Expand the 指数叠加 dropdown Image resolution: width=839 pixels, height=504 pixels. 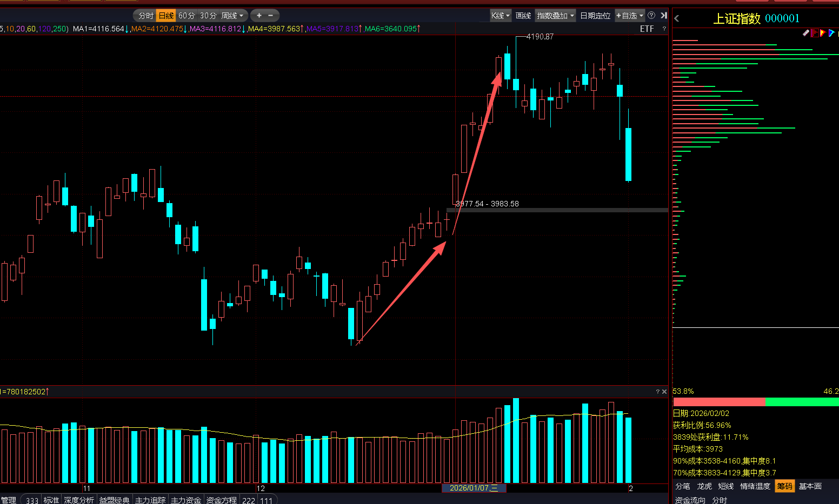click(555, 16)
